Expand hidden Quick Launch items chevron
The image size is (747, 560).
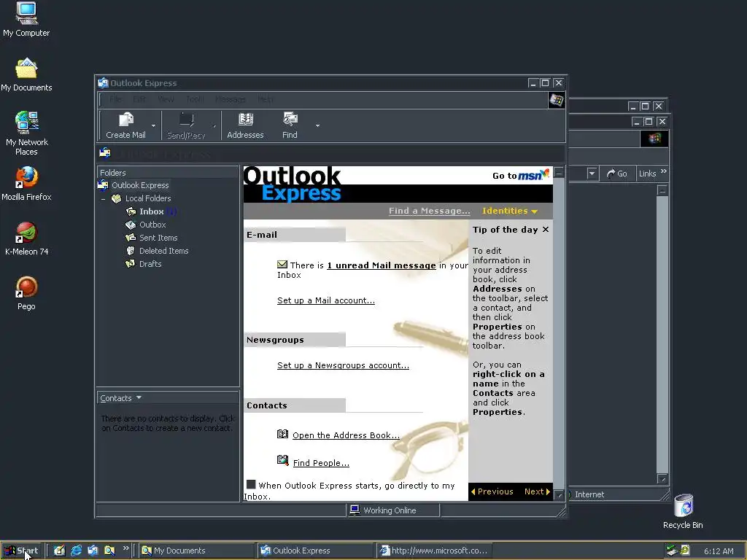pyautogui.click(x=125, y=548)
